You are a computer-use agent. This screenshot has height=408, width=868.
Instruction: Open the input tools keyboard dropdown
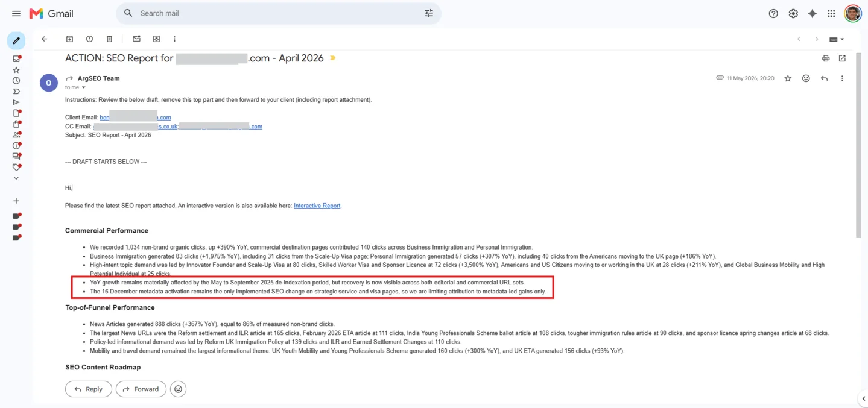tap(837, 39)
